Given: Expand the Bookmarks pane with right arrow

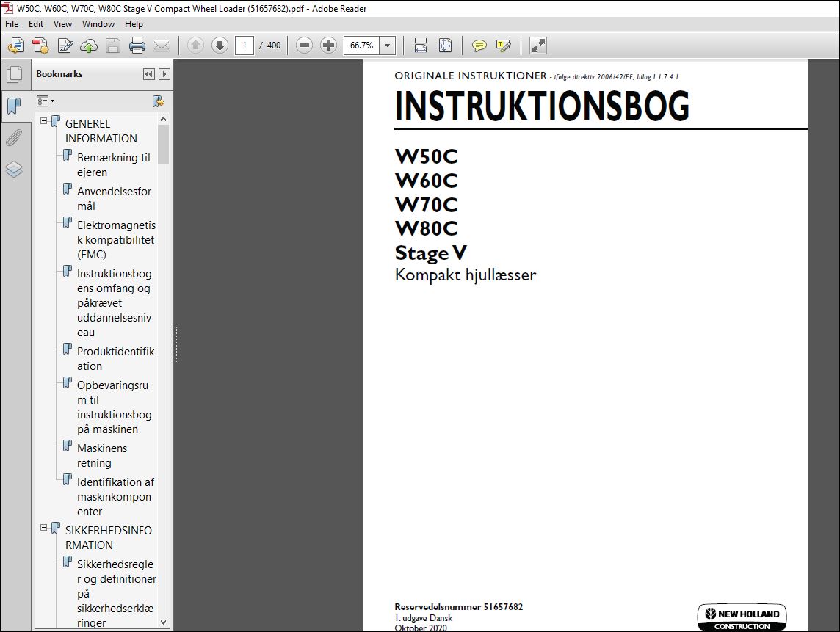Looking at the screenshot, I should click(164, 74).
